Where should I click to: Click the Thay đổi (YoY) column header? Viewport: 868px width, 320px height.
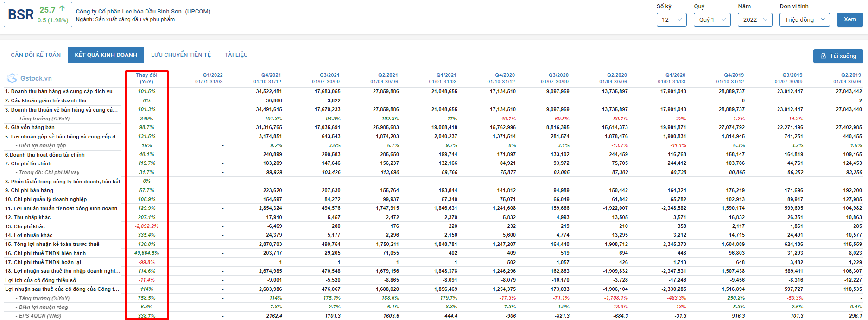[146, 78]
